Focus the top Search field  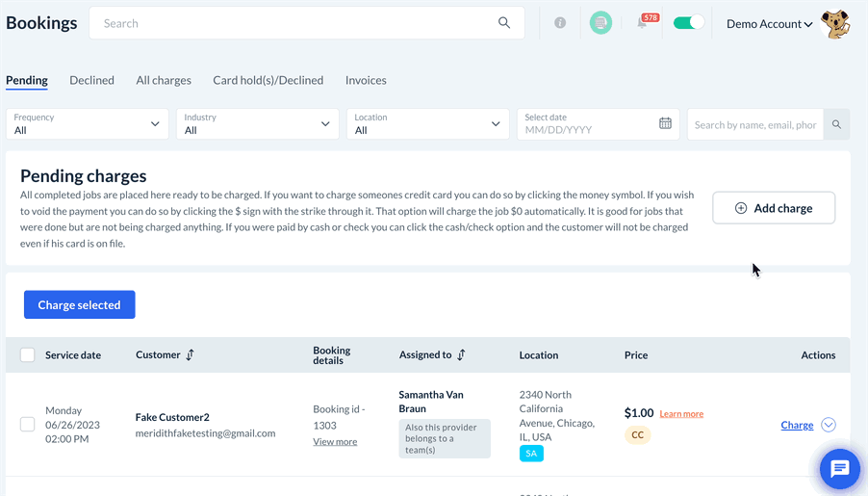307,23
